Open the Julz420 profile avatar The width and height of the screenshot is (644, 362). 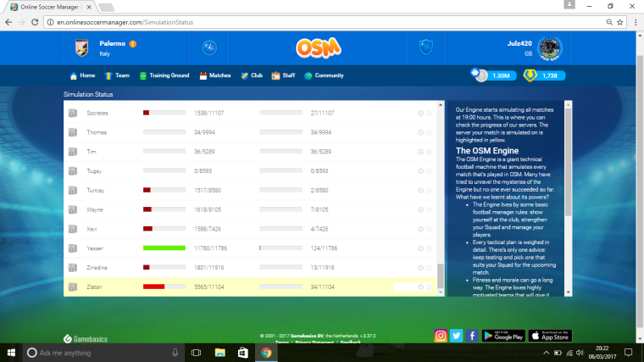pos(550,48)
